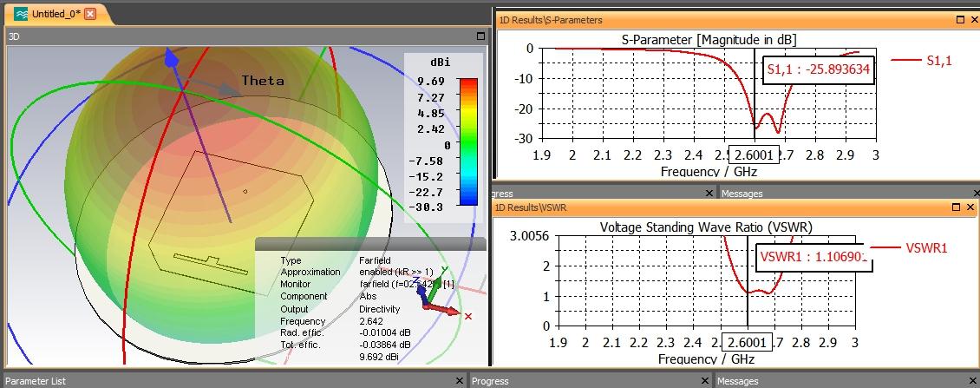Click the Theta label in 3D view
980x388 pixels.
pos(263,81)
